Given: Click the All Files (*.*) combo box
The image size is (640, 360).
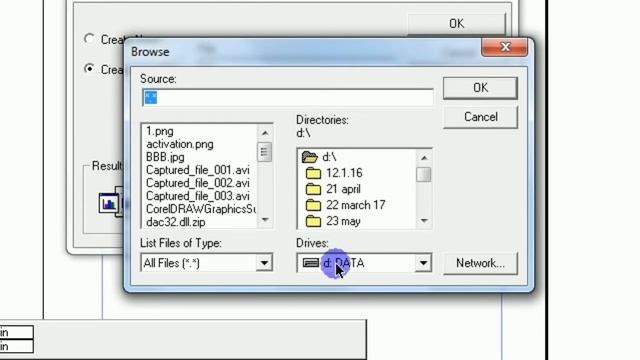Looking at the screenshot, I should click(206, 263).
